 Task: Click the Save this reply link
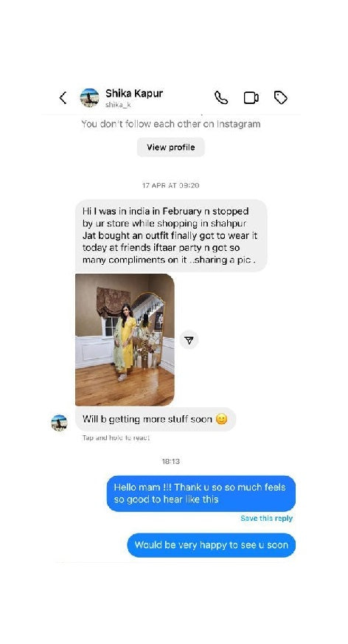point(266,519)
